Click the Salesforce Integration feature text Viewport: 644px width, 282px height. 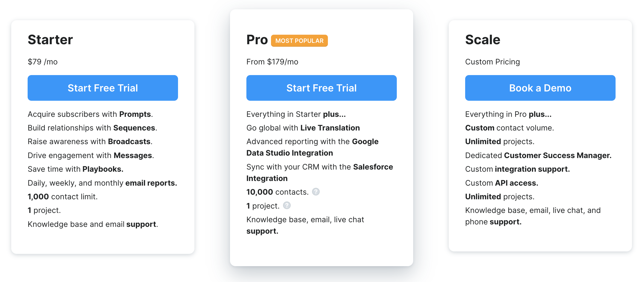[320, 173]
